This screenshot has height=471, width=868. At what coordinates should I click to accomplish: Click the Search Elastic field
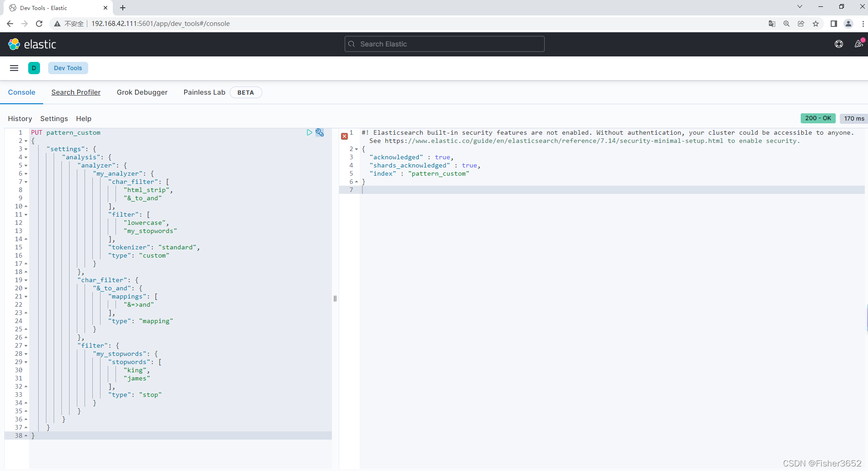[x=444, y=44]
